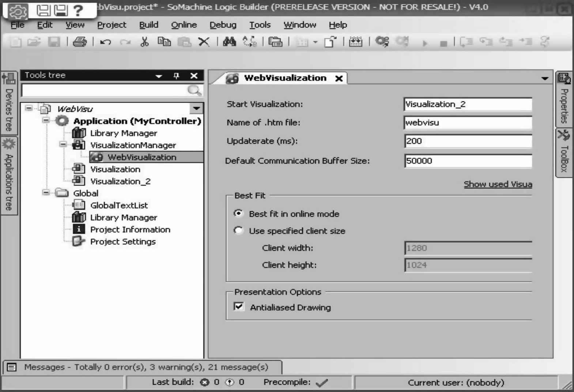The width and height of the screenshot is (574, 392).
Task: Click the Logout gears icon
Action: pos(402,42)
